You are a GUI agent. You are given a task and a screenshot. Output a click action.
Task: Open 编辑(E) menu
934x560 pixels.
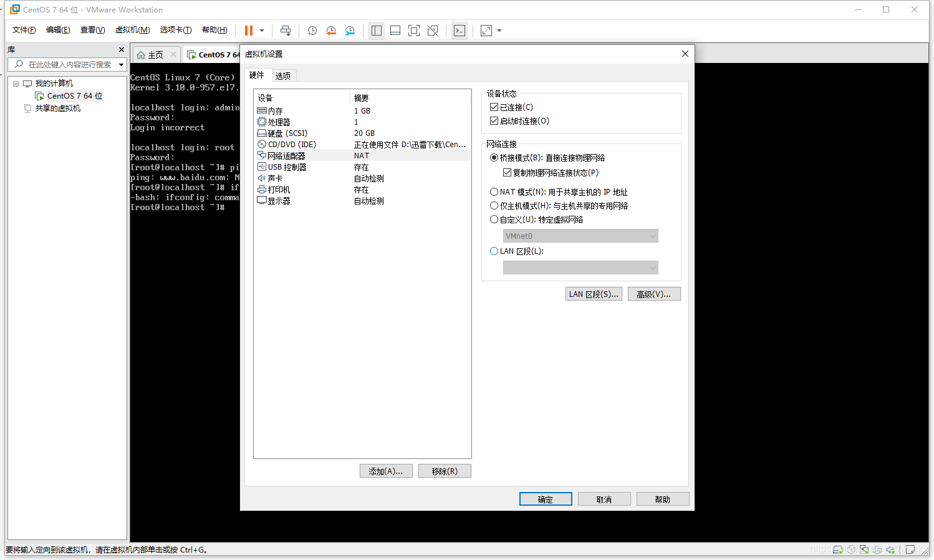(x=58, y=30)
